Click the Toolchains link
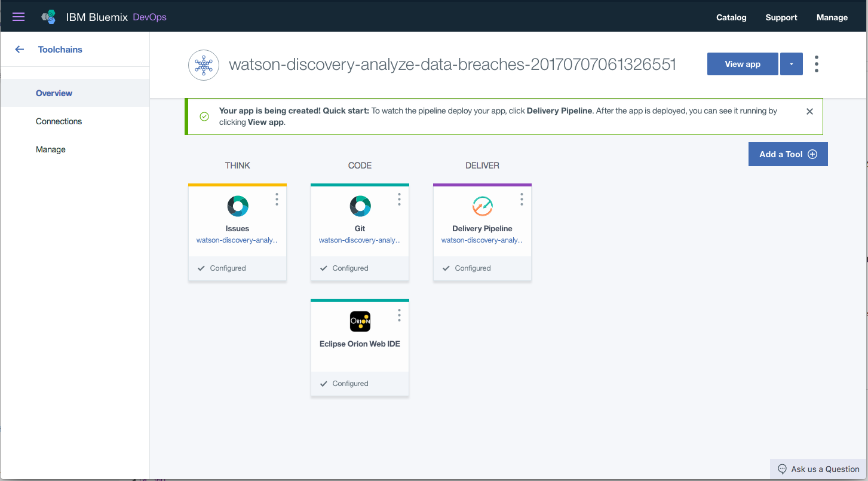 click(x=60, y=50)
